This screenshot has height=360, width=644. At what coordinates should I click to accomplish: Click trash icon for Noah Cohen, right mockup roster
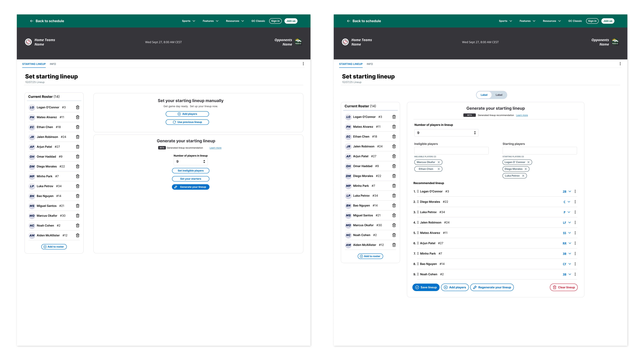pos(394,235)
